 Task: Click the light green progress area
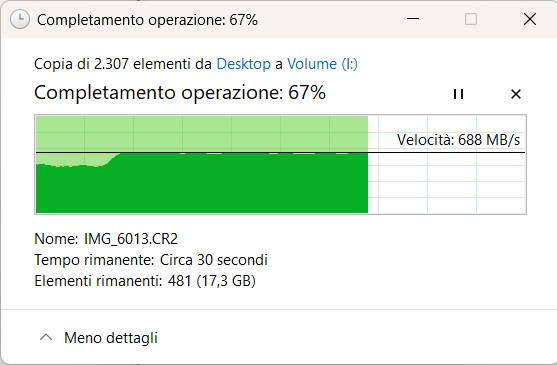[202, 133]
